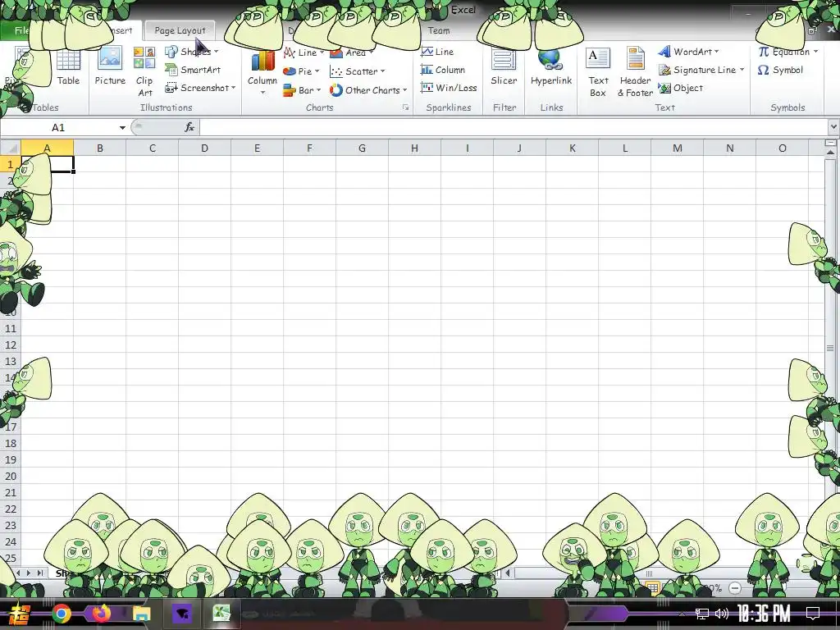Click the taskbar clock showing 10:36 PM
The image size is (840, 630).
tap(764, 614)
